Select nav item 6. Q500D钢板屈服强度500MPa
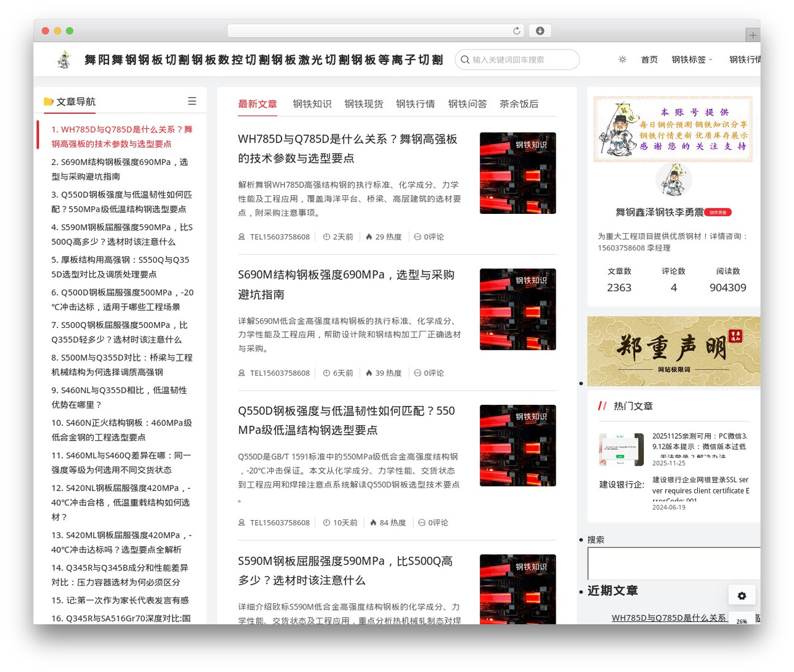 click(122, 300)
